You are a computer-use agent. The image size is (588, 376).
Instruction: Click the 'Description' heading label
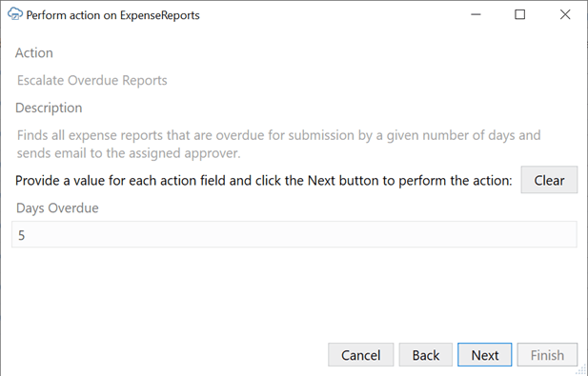(49, 108)
